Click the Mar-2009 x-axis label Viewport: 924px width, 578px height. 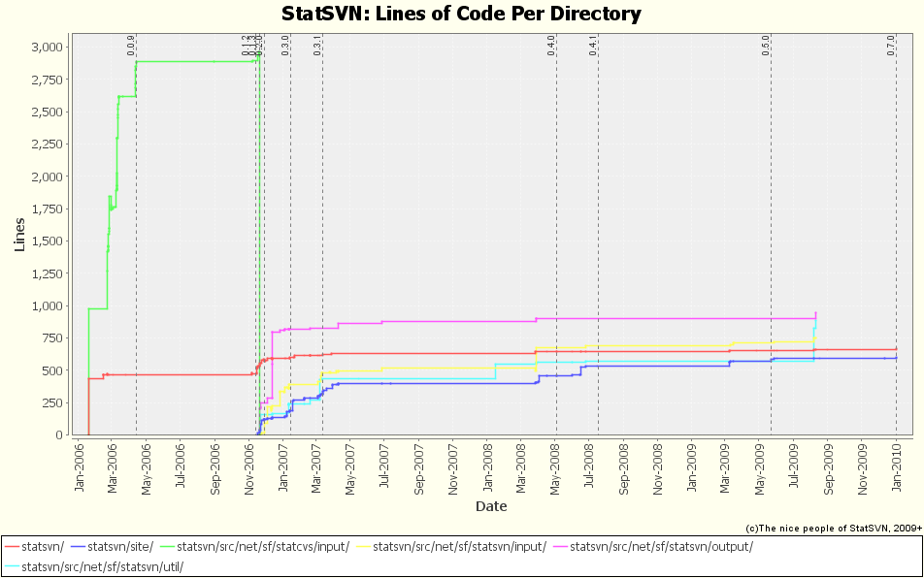tap(725, 468)
